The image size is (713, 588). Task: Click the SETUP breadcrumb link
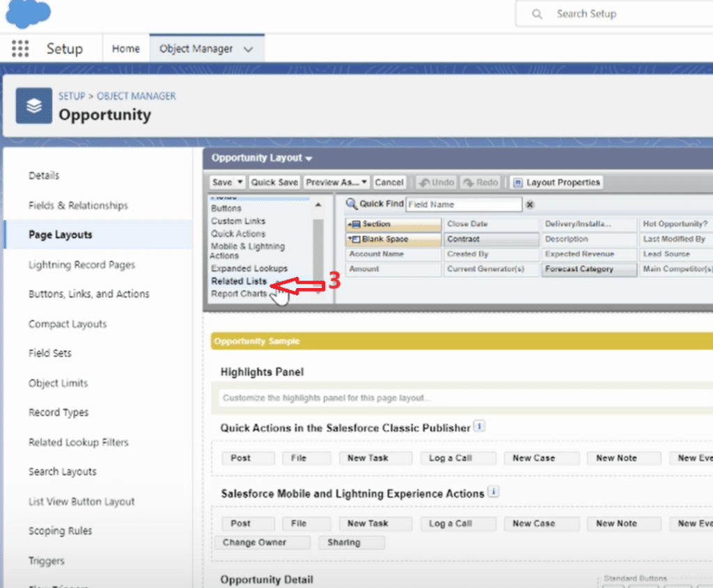[x=72, y=96]
